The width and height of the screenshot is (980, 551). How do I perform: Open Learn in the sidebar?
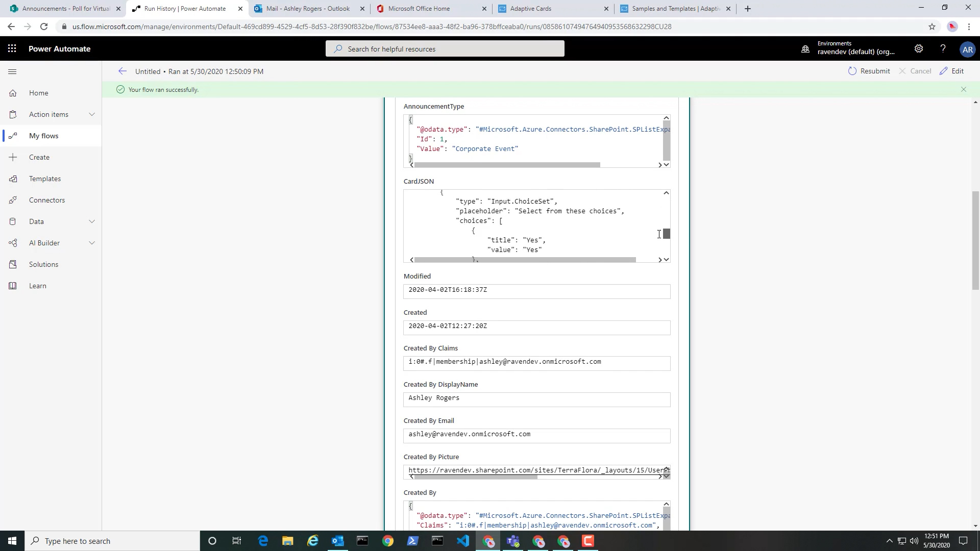[51, 286]
